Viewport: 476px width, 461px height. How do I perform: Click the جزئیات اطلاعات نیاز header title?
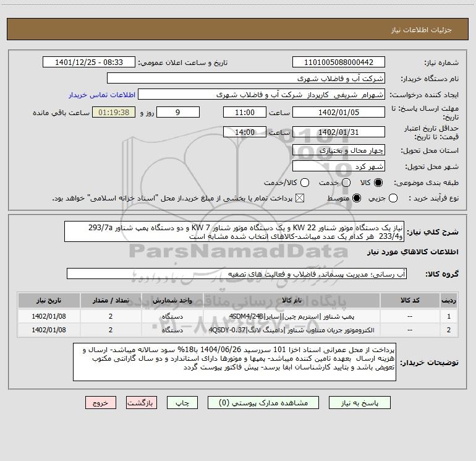point(422,30)
